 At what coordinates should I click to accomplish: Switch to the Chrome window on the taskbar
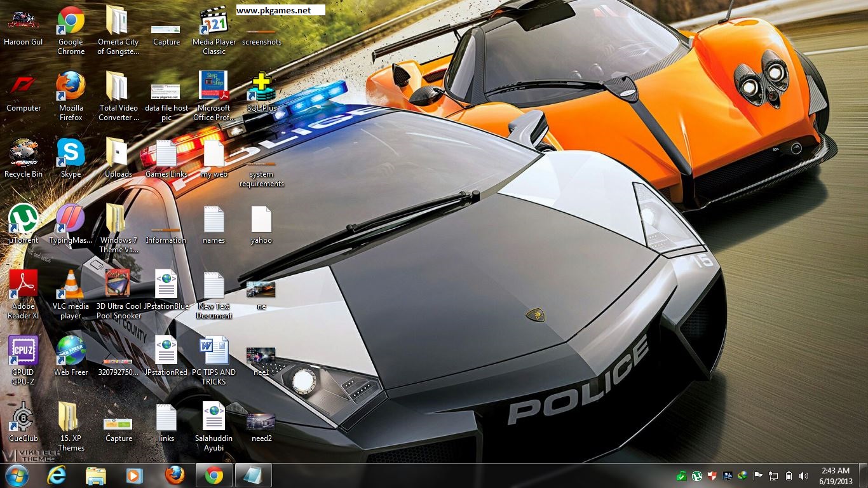point(214,475)
